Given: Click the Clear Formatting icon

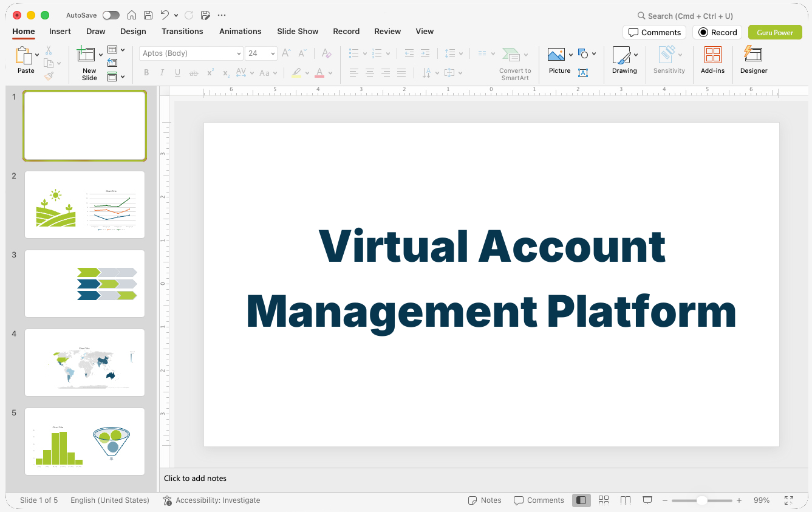Looking at the screenshot, I should (x=327, y=53).
